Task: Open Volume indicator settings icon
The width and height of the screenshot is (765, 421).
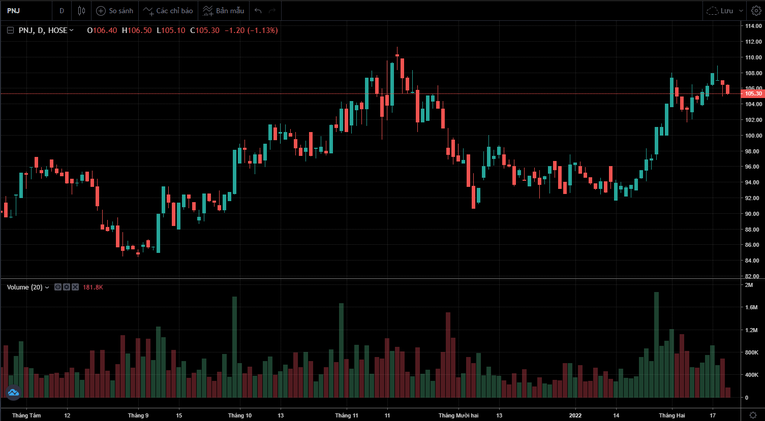Action: 66,287
